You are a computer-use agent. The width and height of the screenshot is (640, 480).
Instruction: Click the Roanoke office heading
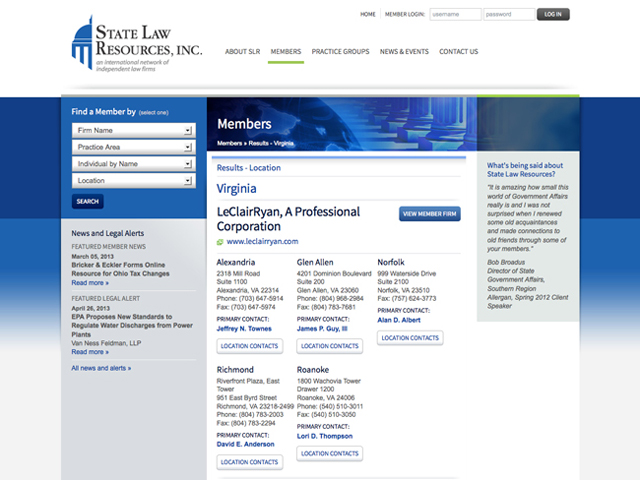[313, 370]
